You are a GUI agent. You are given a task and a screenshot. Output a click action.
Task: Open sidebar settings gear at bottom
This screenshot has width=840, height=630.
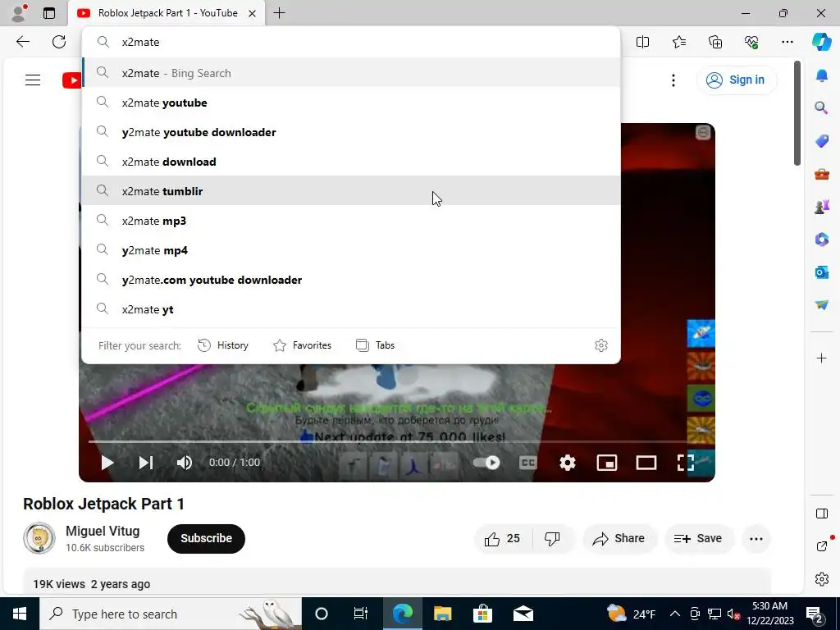tap(821, 579)
